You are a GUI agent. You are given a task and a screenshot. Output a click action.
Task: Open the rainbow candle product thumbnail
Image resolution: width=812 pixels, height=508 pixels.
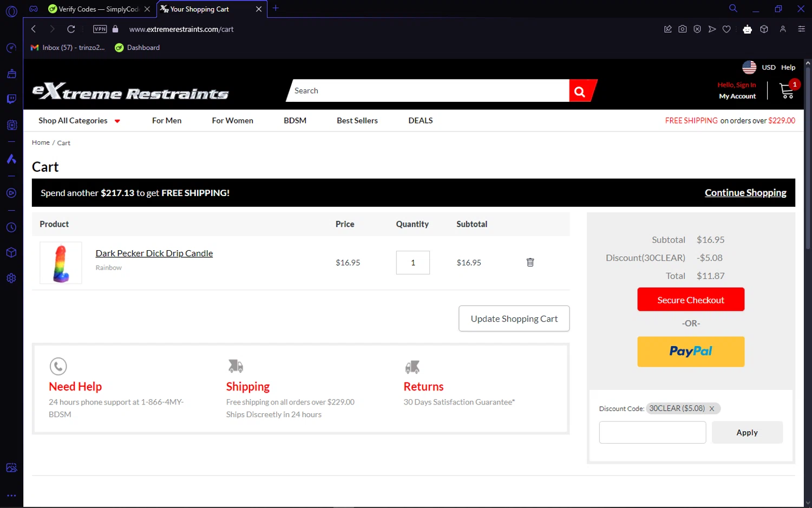(x=61, y=263)
